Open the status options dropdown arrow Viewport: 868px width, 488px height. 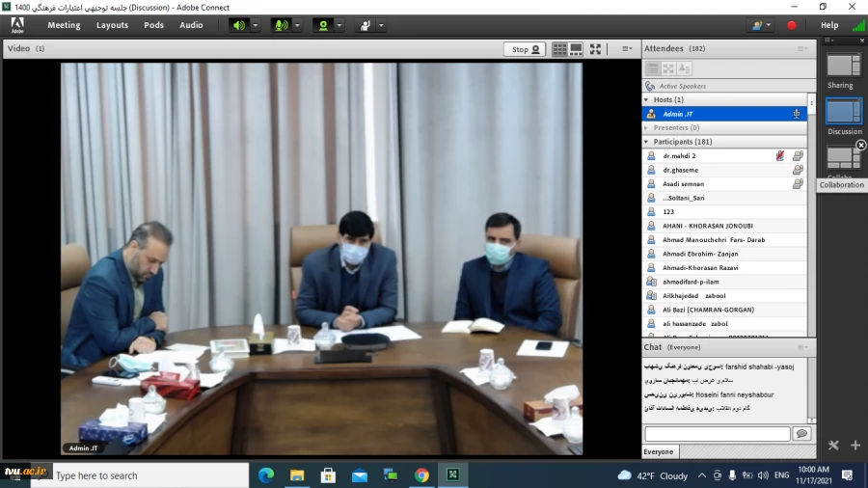coord(381,25)
